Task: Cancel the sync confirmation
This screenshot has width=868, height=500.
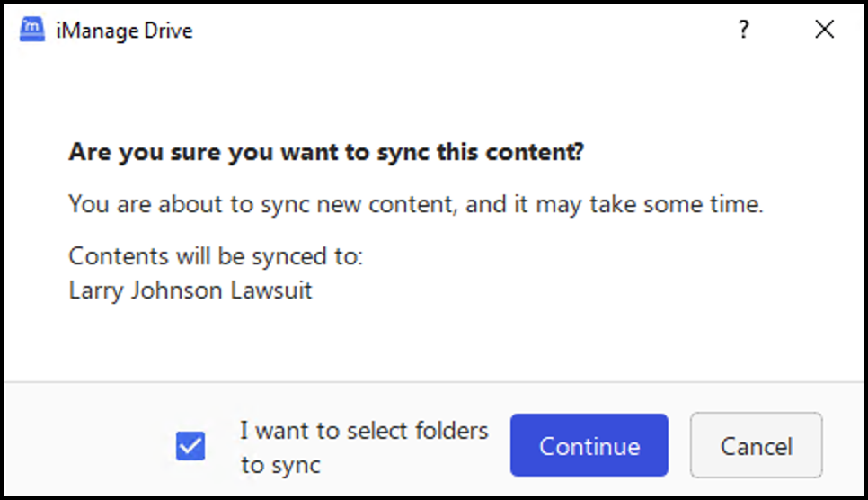Action: [x=756, y=446]
